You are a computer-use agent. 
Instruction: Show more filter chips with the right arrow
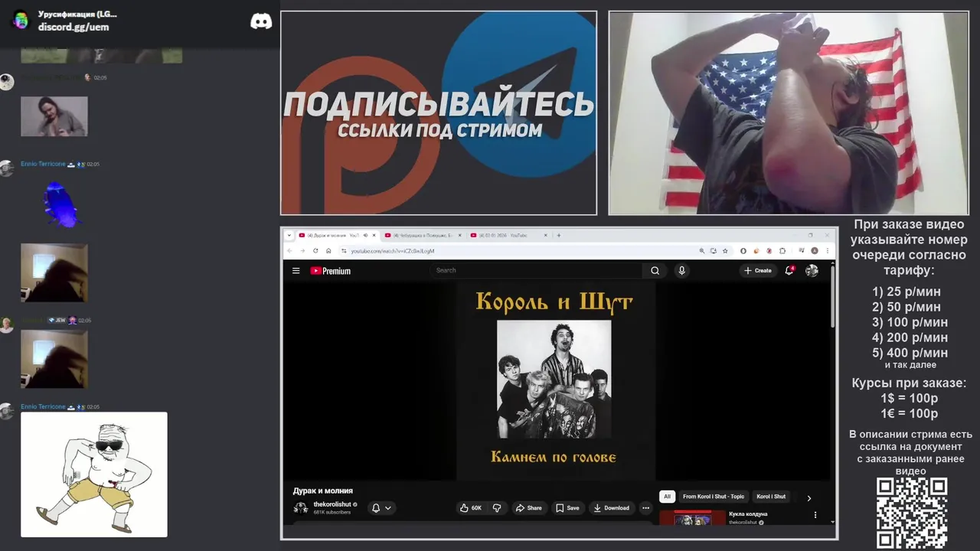(808, 498)
